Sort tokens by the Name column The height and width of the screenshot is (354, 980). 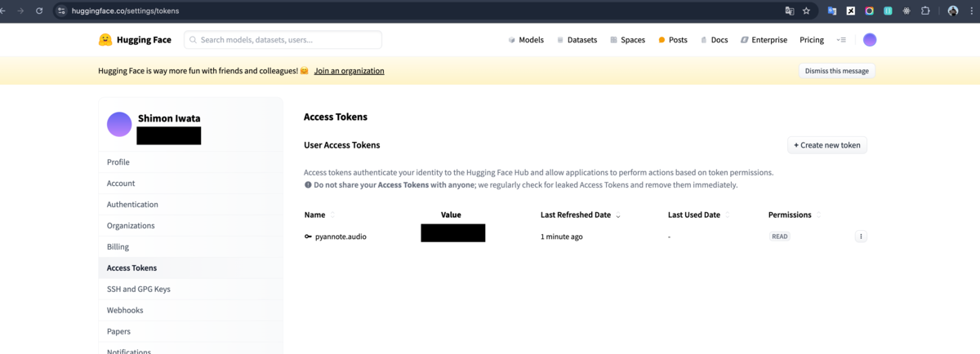point(319,215)
